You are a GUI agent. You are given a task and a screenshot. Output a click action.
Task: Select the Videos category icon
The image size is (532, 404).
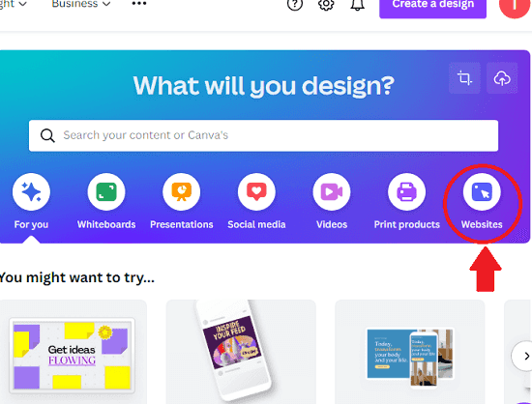[x=332, y=191]
